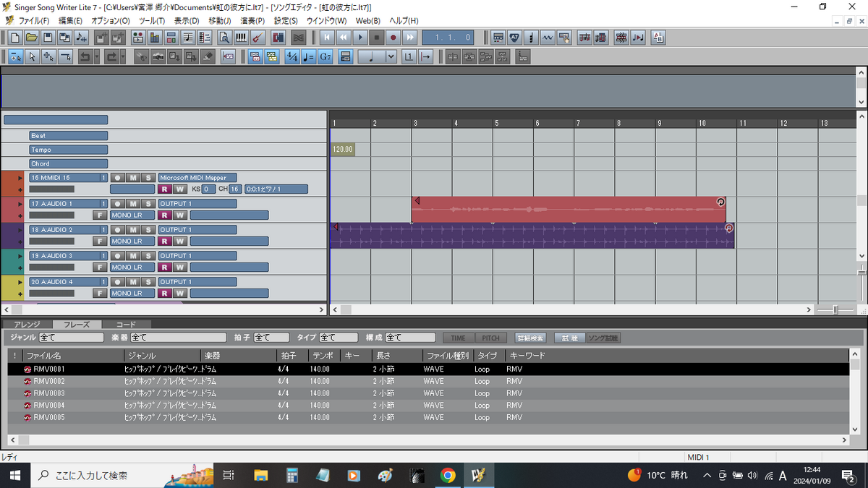Mute the 17 A:AUDIO 1 track
Viewport: 868px width, 488px height.
[134, 204]
